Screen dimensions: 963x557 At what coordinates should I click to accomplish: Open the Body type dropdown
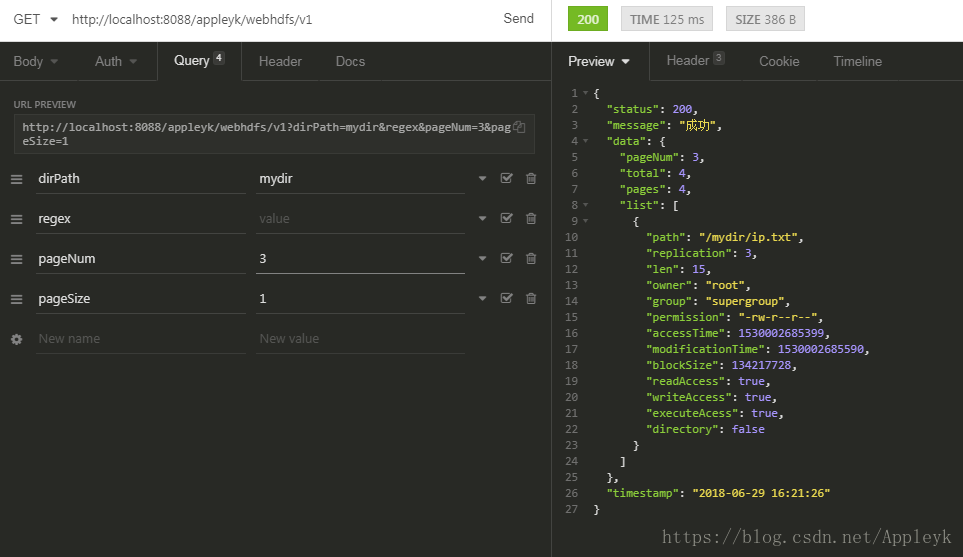coord(36,61)
